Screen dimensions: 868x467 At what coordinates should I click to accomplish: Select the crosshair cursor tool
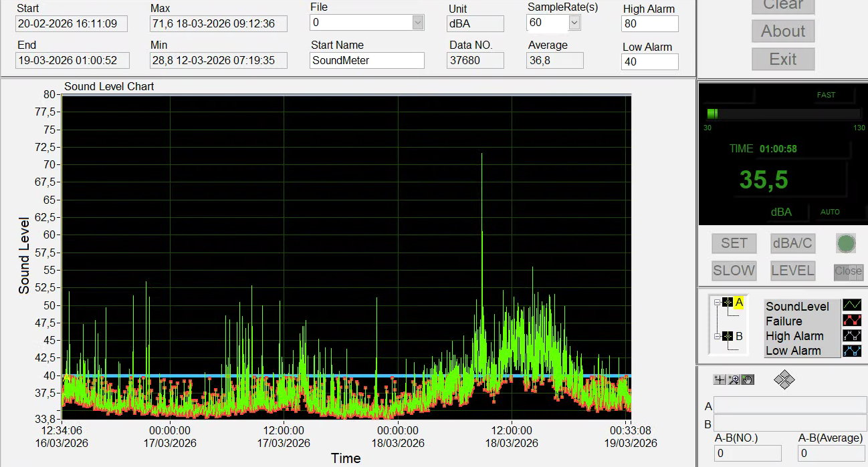pyautogui.click(x=720, y=379)
